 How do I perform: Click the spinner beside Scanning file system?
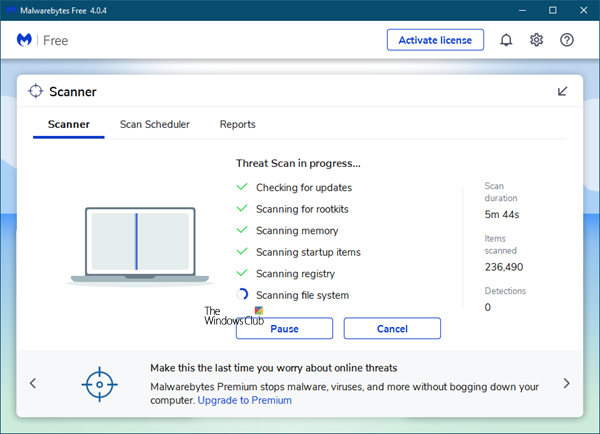(x=242, y=294)
